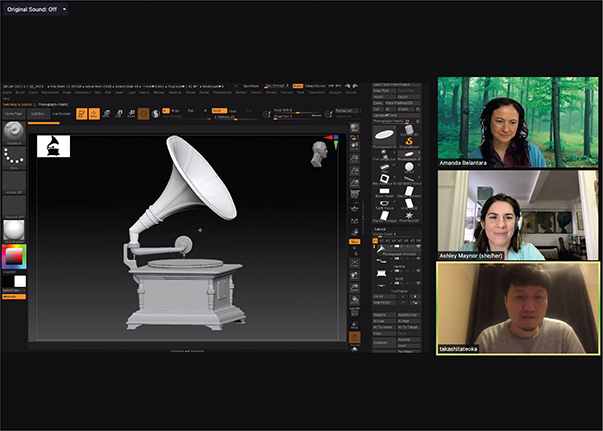This screenshot has height=431, width=603.
Task: Click the material sphere preview
Action: point(15,229)
